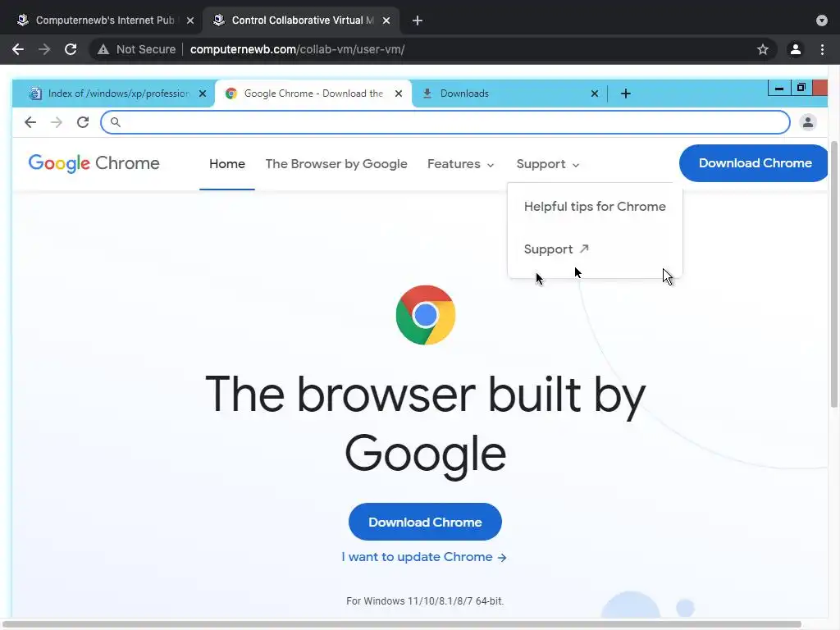Open the Home nav item
This screenshot has height=630, width=840.
[227, 164]
